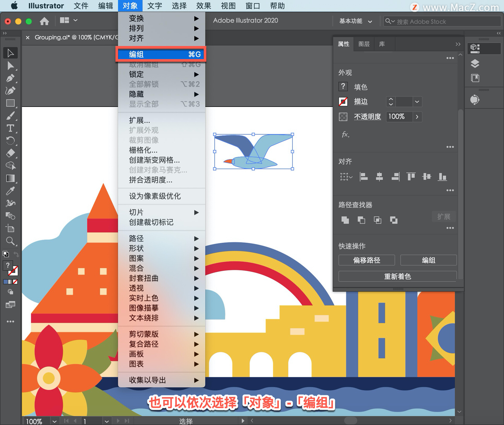Select the Paintbrush tool
This screenshot has height=425, width=504.
(x=10, y=116)
